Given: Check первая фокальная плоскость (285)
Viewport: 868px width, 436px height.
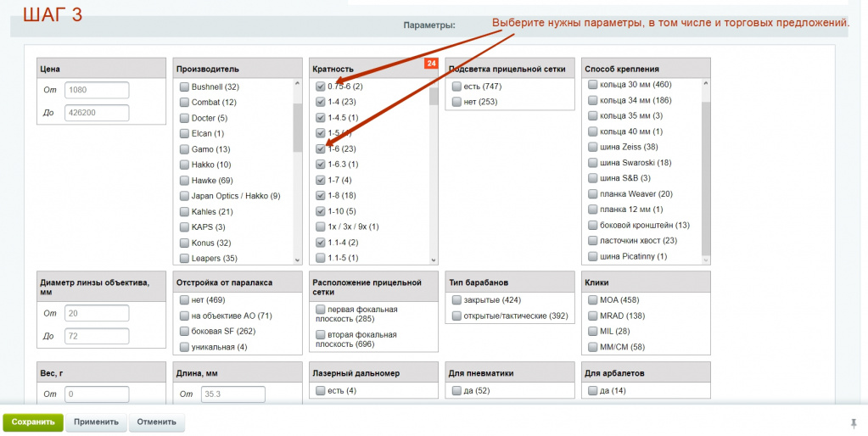Looking at the screenshot, I should 321,310.
